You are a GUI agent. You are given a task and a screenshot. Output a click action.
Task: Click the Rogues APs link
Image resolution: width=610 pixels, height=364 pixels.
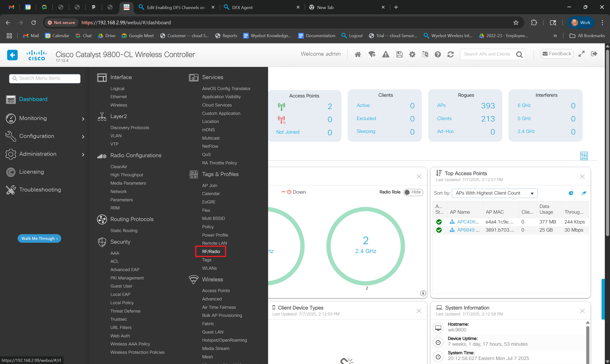coord(441,106)
